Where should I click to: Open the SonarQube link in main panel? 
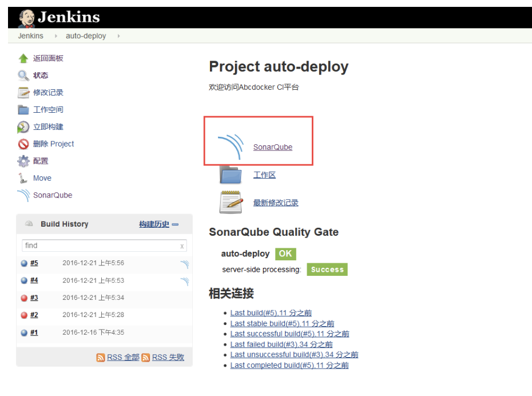(273, 147)
